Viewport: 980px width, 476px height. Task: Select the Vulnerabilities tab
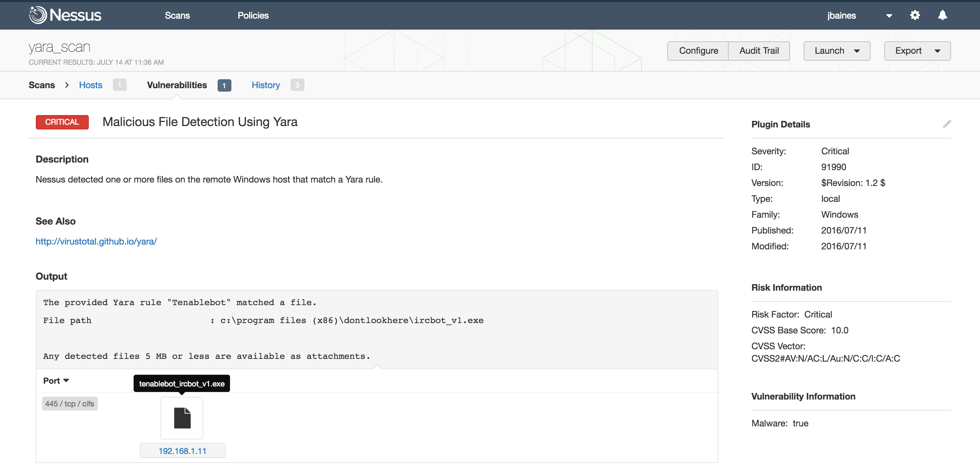pos(176,84)
